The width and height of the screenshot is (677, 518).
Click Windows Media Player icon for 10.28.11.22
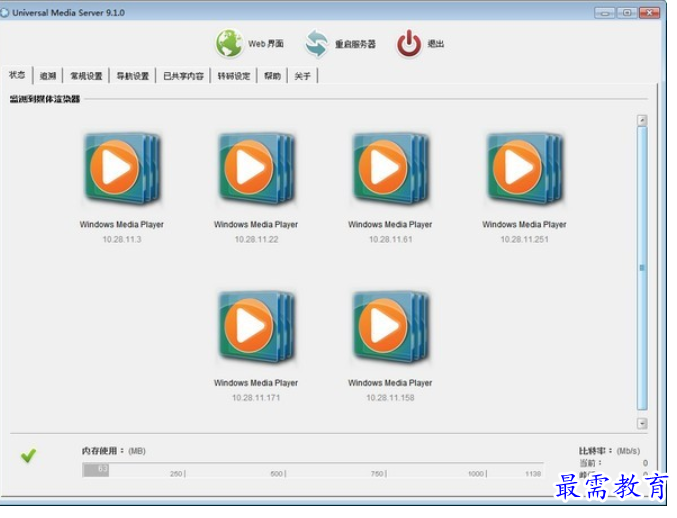click(256, 168)
